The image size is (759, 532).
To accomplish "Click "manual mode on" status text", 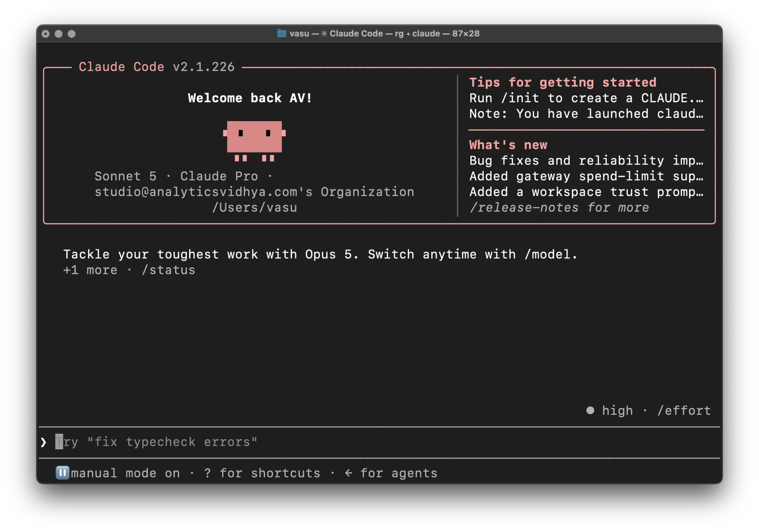I will tap(125, 473).
